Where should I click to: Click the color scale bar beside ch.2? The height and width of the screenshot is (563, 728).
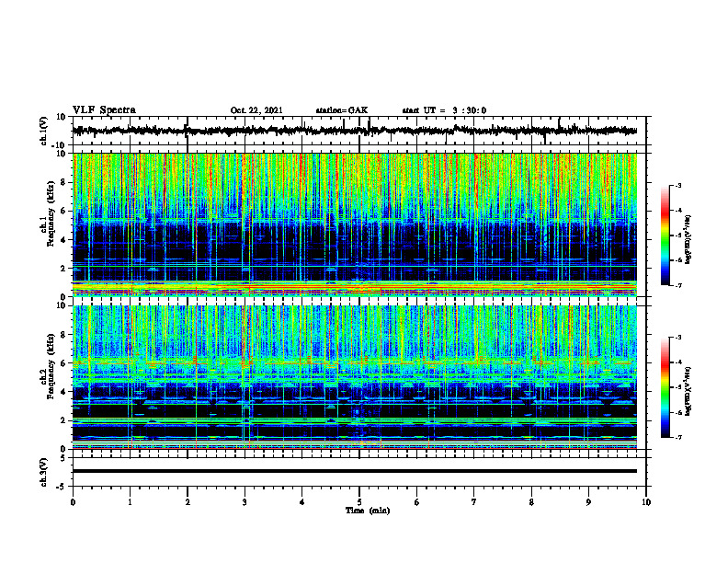pos(665,387)
